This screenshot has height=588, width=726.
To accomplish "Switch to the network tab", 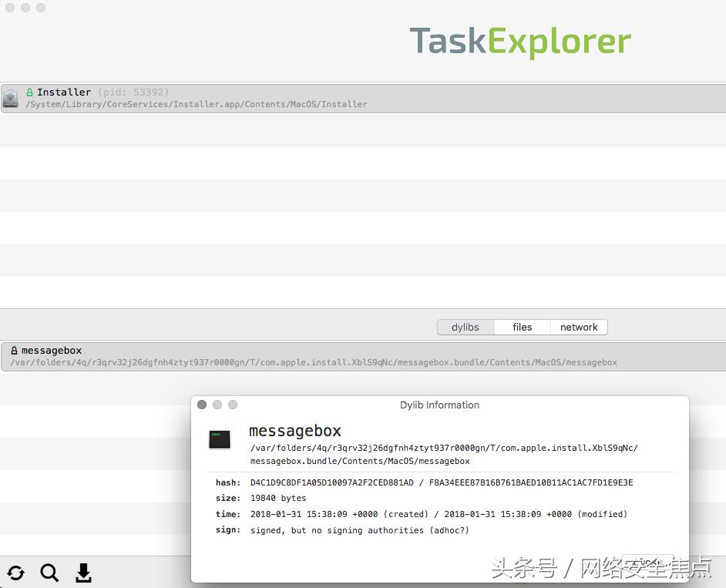I will (x=579, y=327).
